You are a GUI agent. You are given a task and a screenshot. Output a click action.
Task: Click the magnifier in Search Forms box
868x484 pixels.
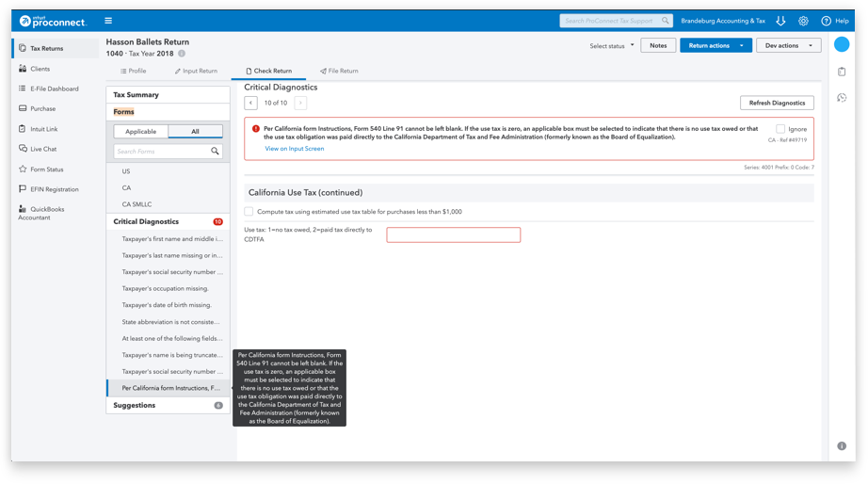tap(215, 152)
